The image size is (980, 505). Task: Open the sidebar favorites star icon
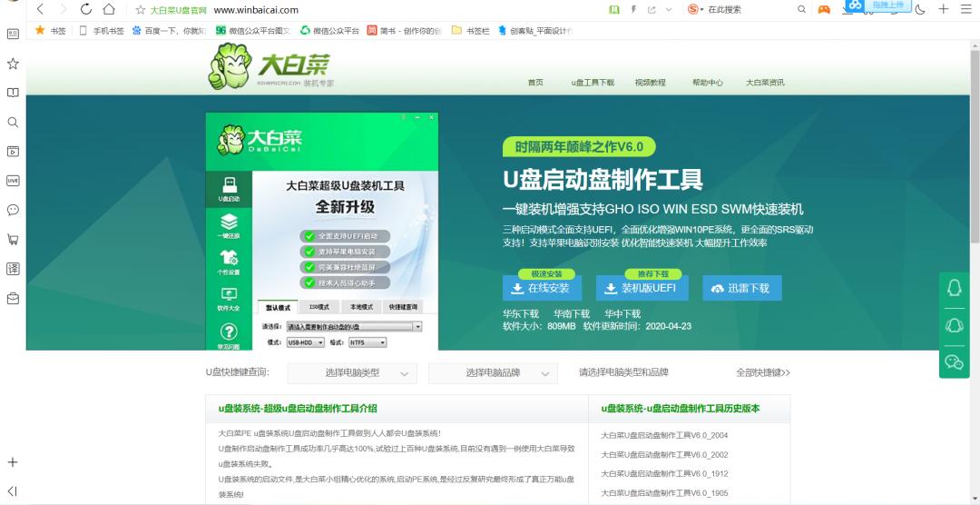click(x=13, y=64)
